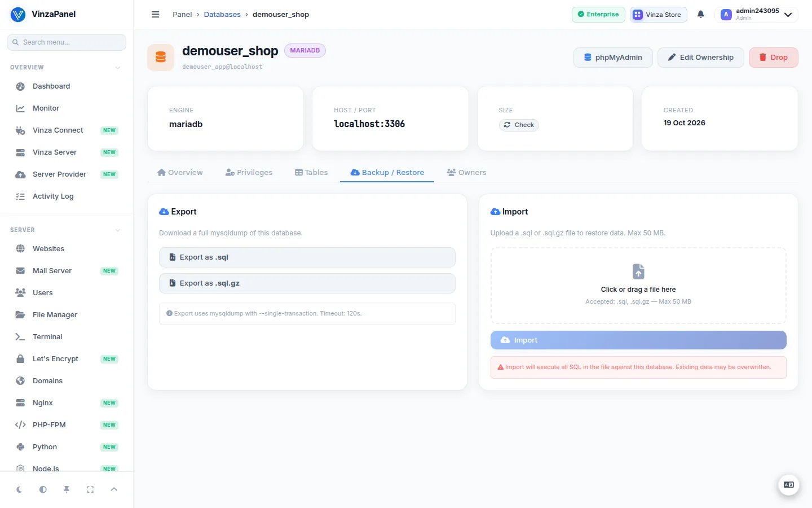The width and height of the screenshot is (812, 508).
Task: Toggle the hamburger sidebar menu
Action: click(156, 15)
